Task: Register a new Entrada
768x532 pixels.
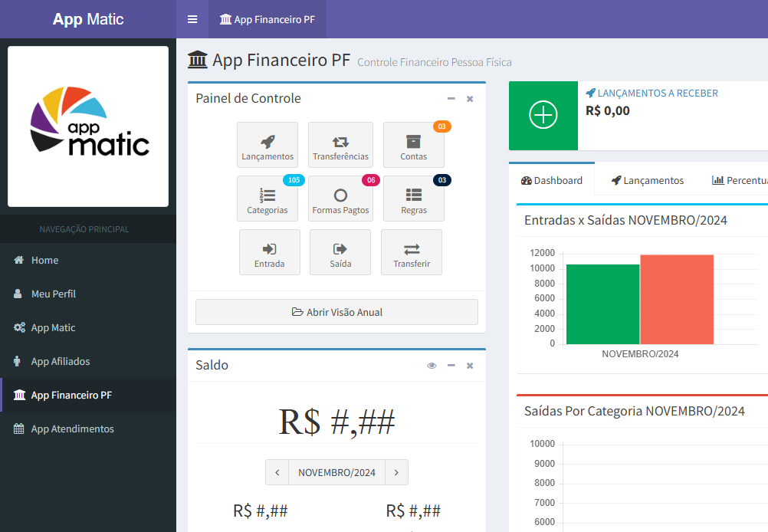Action: click(x=269, y=252)
